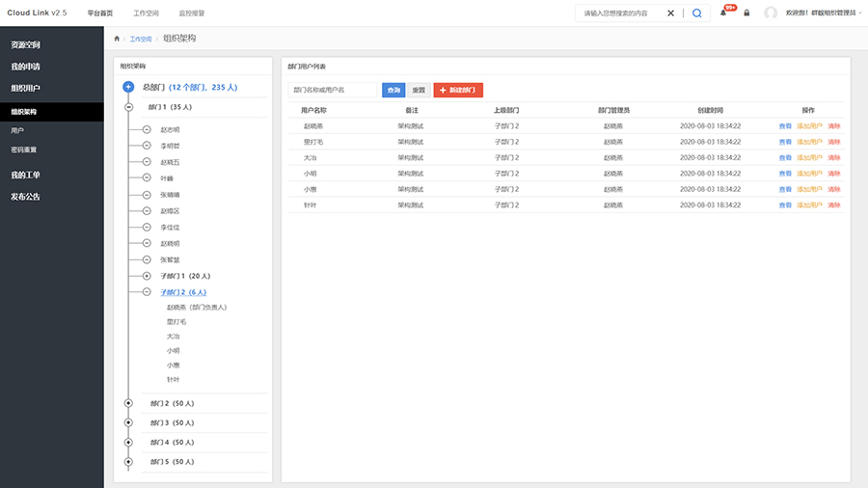Click the 创建时间 column header
The height and width of the screenshot is (488, 868).
[x=710, y=110]
